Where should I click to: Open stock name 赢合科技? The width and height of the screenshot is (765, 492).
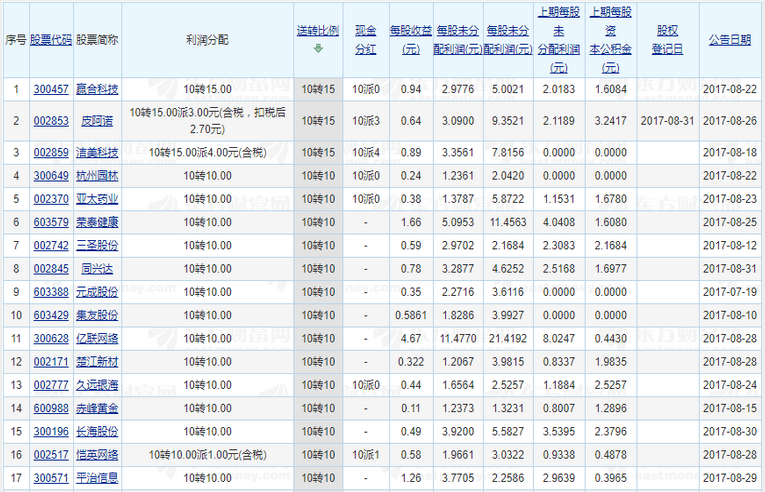point(97,89)
